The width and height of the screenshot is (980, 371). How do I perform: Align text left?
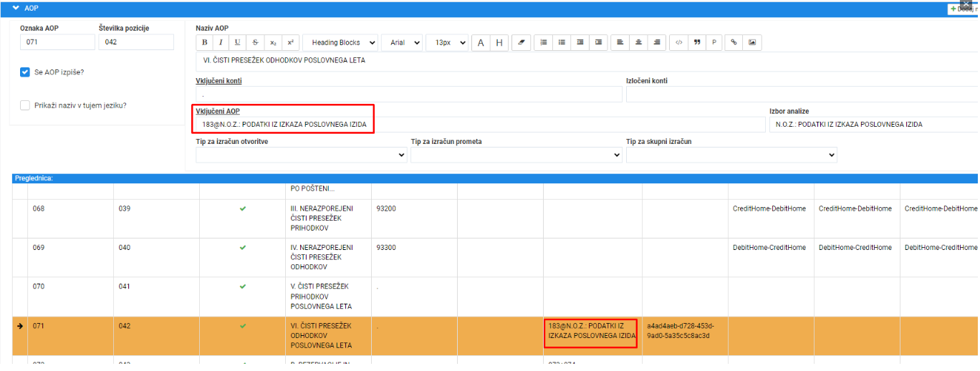coord(620,42)
